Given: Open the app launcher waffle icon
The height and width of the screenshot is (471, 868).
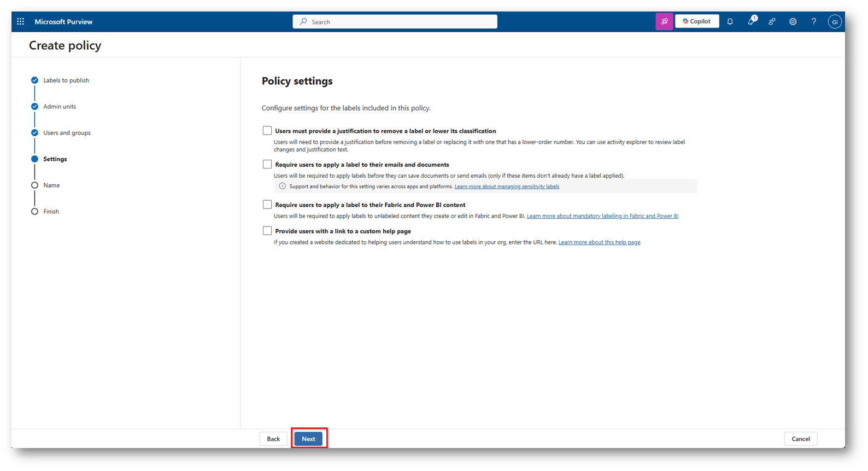Looking at the screenshot, I should pyautogui.click(x=21, y=22).
